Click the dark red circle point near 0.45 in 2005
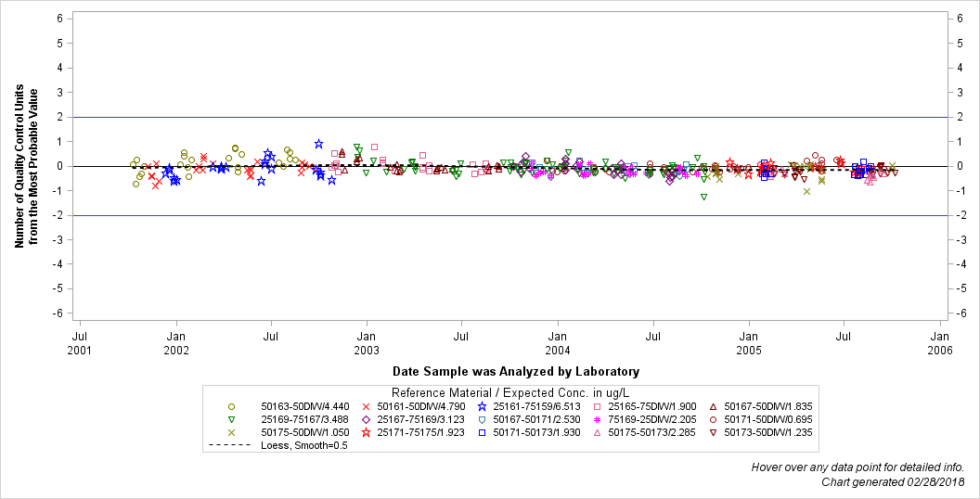 click(815, 156)
